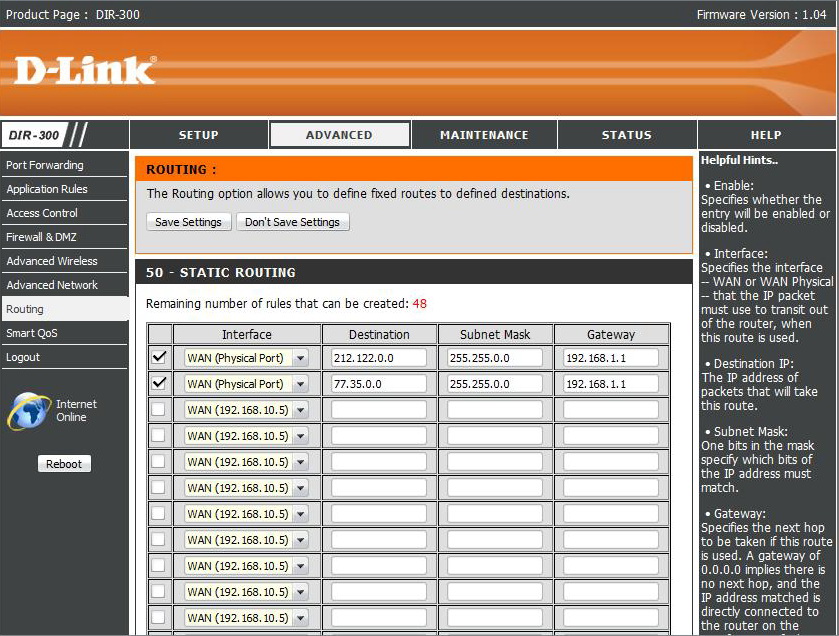This screenshot has height=636, width=839.
Task: Switch to the STATUS tab
Action: [x=627, y=135]
